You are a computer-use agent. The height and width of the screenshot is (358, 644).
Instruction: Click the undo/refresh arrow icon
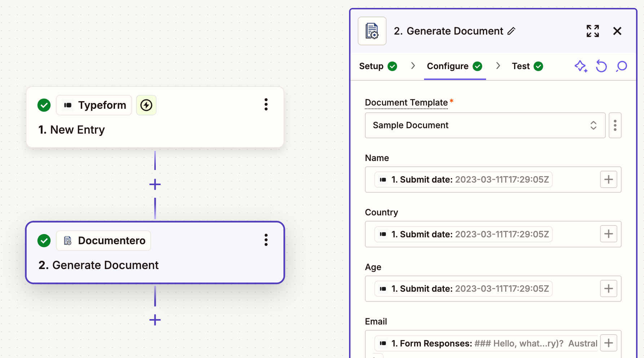pos(601,66)
